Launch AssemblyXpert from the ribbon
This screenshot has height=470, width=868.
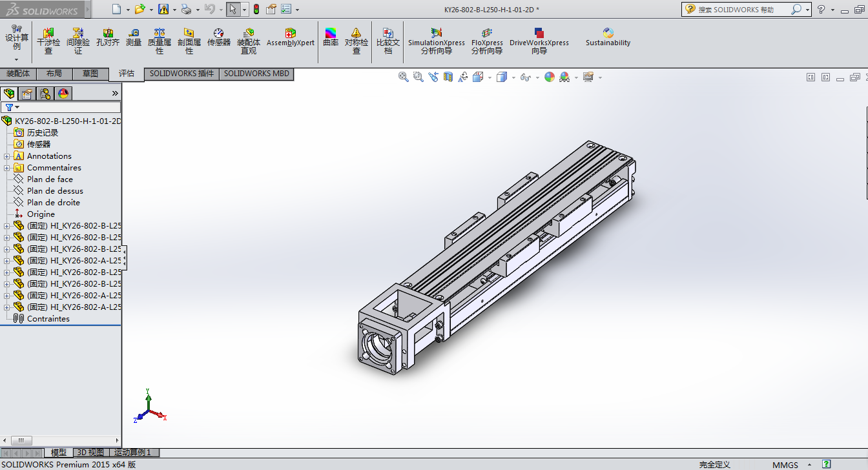click(x=291, y=37)
